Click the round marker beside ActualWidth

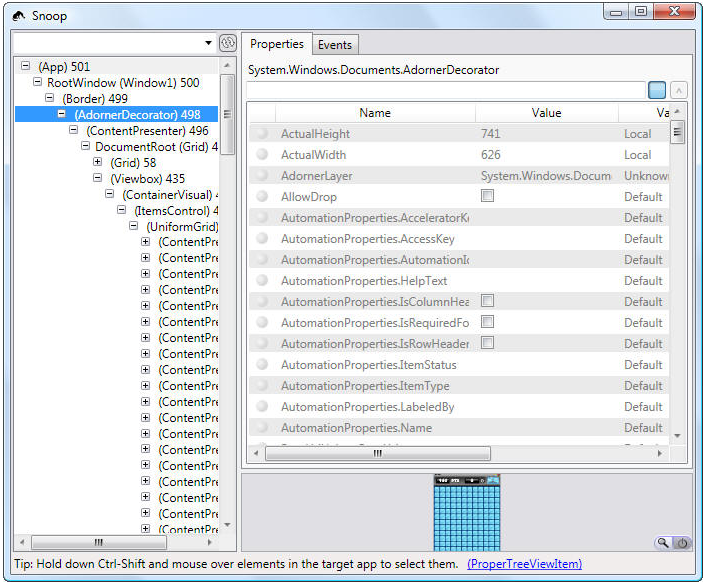point(262,155)
